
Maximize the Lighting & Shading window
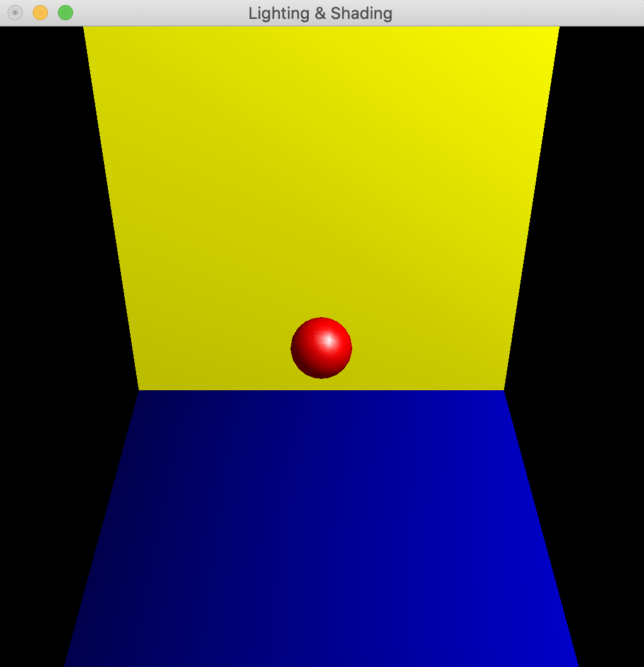(x=66, y=13)
